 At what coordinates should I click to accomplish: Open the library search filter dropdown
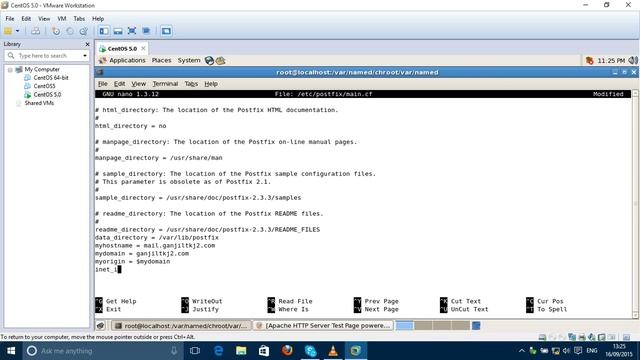coord(85,56)
